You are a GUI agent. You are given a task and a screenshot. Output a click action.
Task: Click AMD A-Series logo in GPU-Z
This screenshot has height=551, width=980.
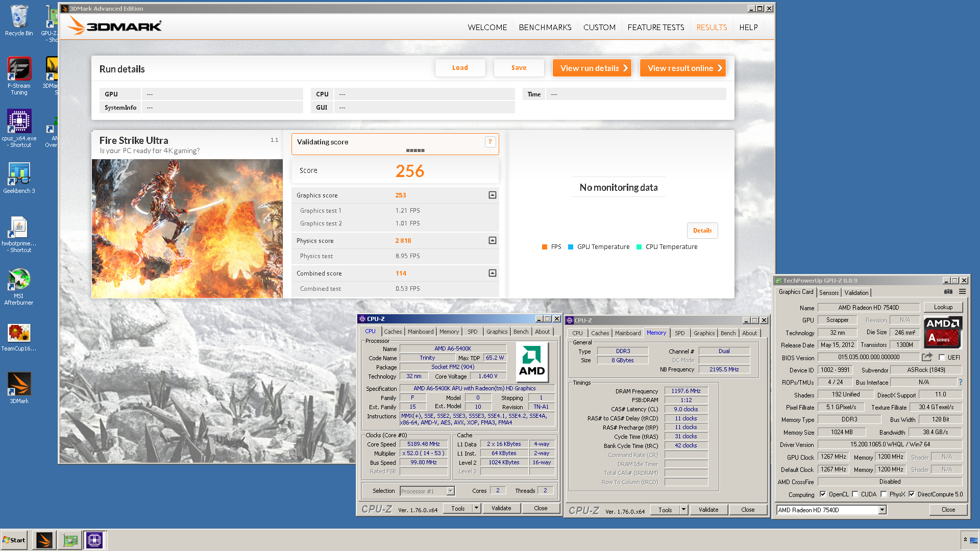point(943,332)
